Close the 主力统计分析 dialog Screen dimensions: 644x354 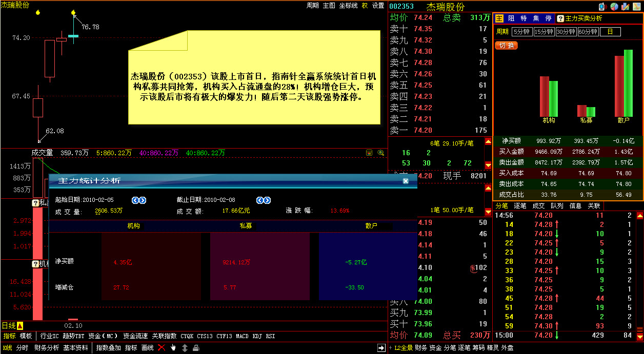coord(406,181)
